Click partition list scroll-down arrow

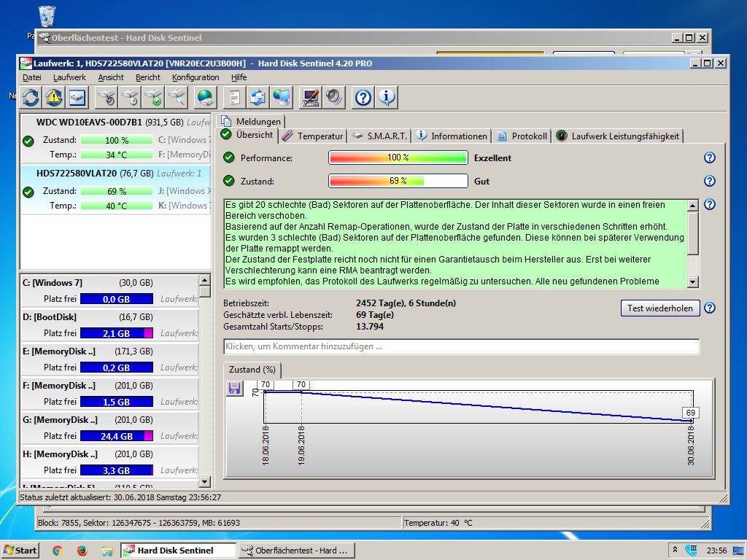coord(205,482)
